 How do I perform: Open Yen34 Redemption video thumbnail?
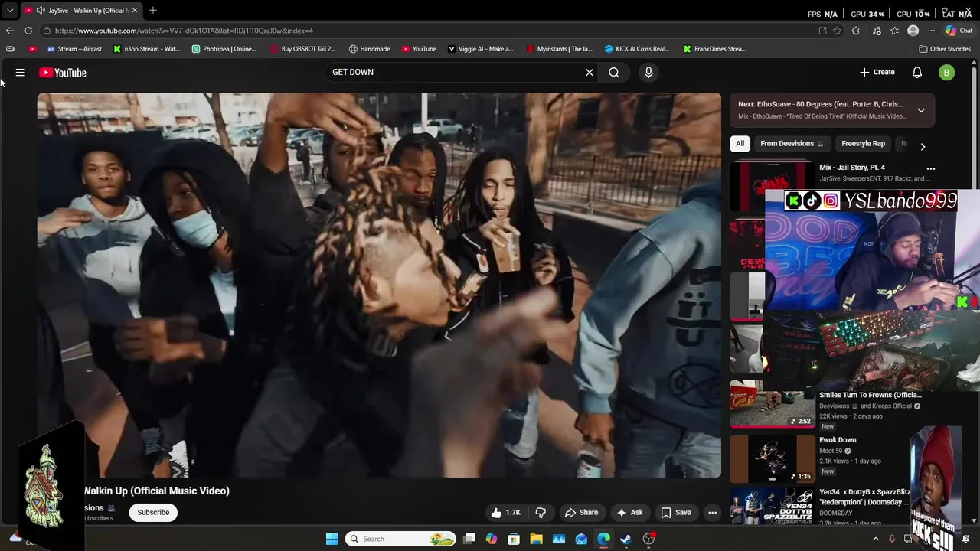point(773,507)
